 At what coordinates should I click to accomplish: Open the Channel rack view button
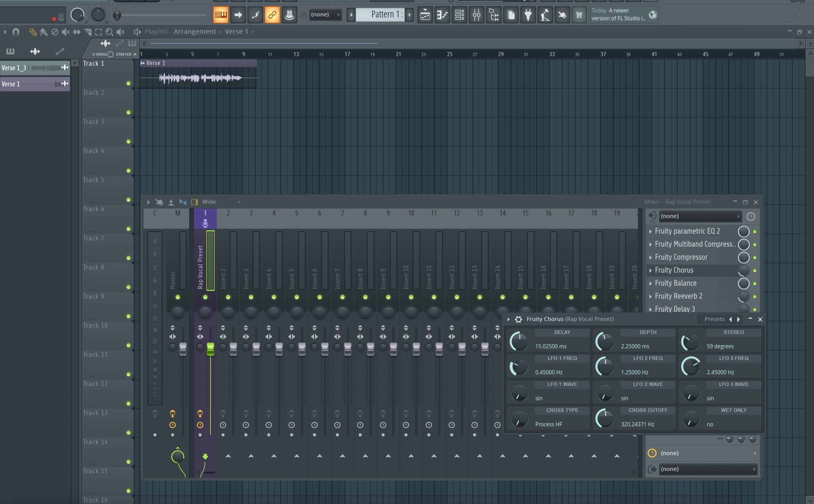(x=459, y=15)
